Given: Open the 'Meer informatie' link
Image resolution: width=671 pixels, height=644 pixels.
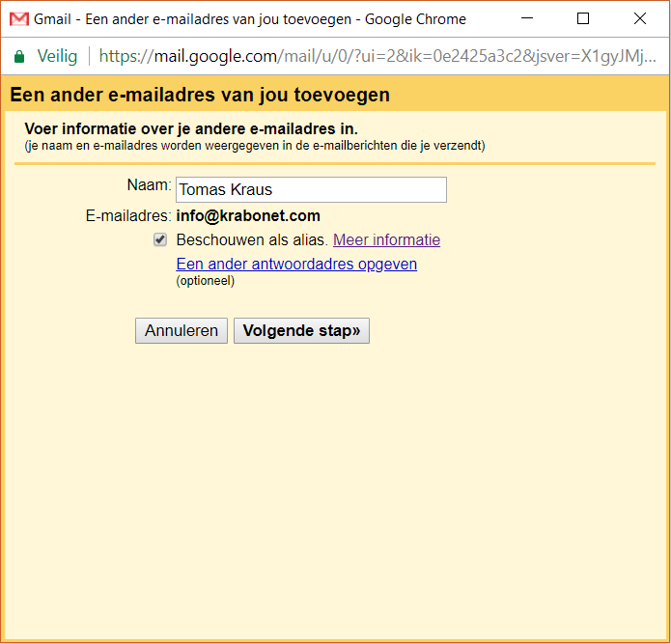Looking at the screenshot, I should pyautogui.click(x=386, y=240).
